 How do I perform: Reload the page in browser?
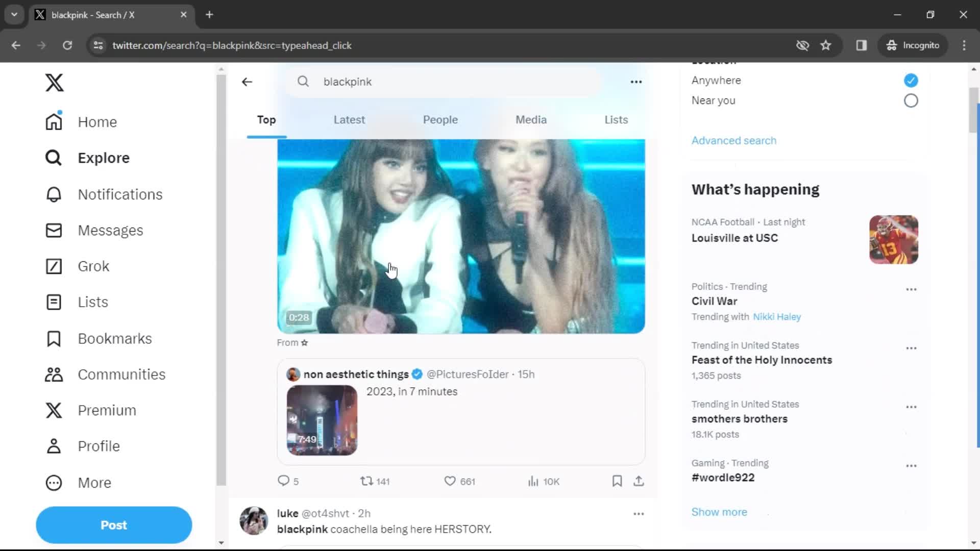pos(67,45)
